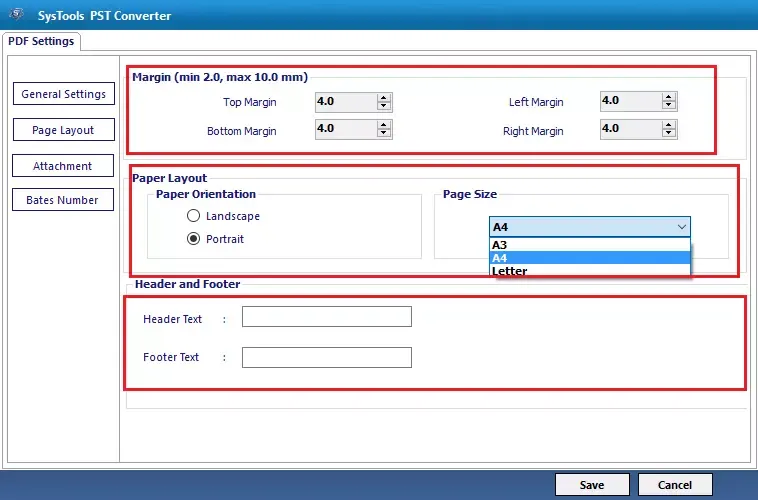Image resolution: width=758 pixels, height=500 pixels.
Task: Open Attachment settings section
Action: (63, 166)
